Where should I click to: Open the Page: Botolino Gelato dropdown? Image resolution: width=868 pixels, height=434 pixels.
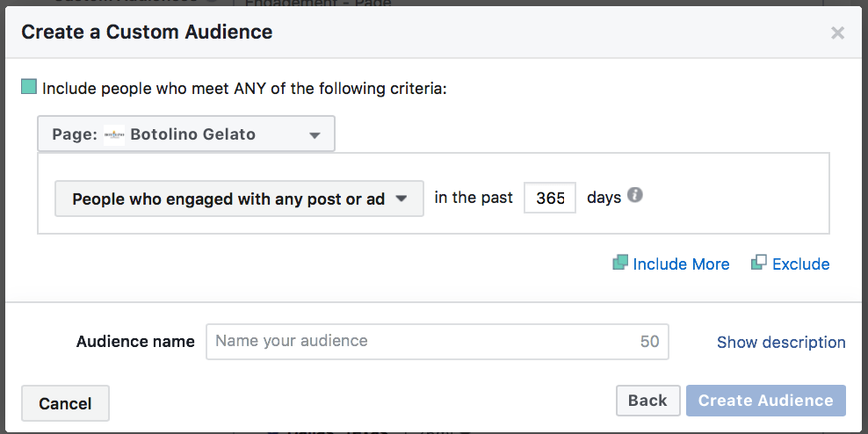pyautogui.click(x=186, y=134)
